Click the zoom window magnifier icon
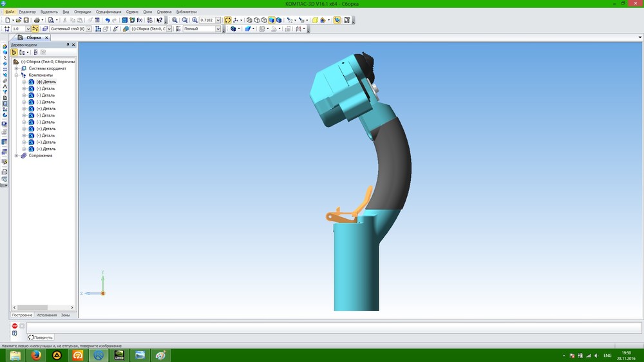 (x=175, y=20)
